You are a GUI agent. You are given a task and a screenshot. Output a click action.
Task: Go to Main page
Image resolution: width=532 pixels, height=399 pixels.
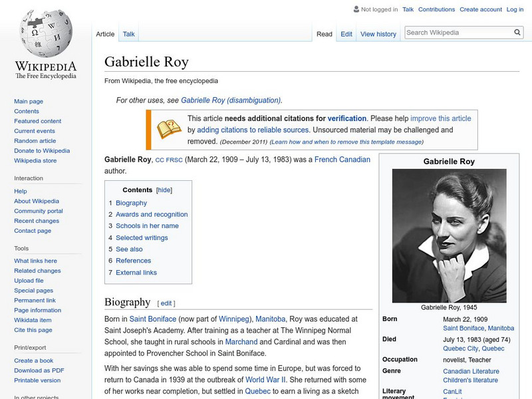pyautogui.click(x=29, y=101)
